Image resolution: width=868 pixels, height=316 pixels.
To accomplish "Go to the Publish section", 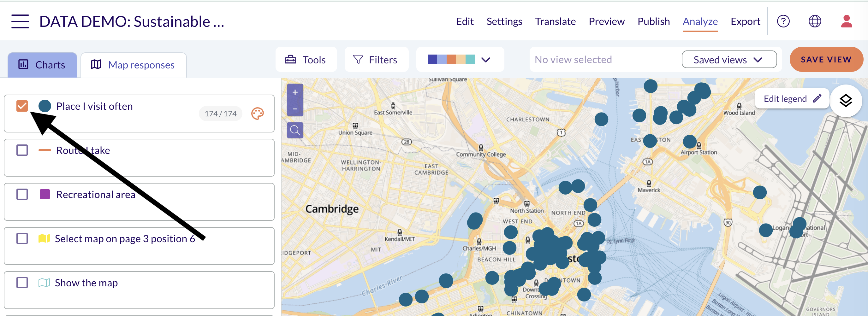I will [653, 21].
